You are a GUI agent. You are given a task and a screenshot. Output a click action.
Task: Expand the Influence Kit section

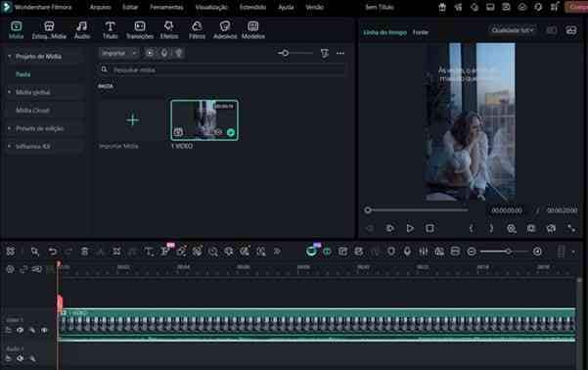(x=10, y=146)
